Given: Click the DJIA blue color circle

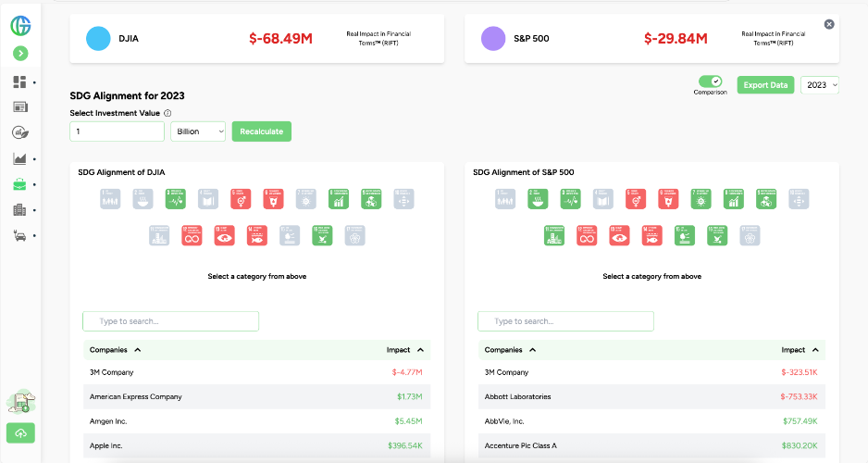Looking at the screenshot, I should (x=98, y=39).
